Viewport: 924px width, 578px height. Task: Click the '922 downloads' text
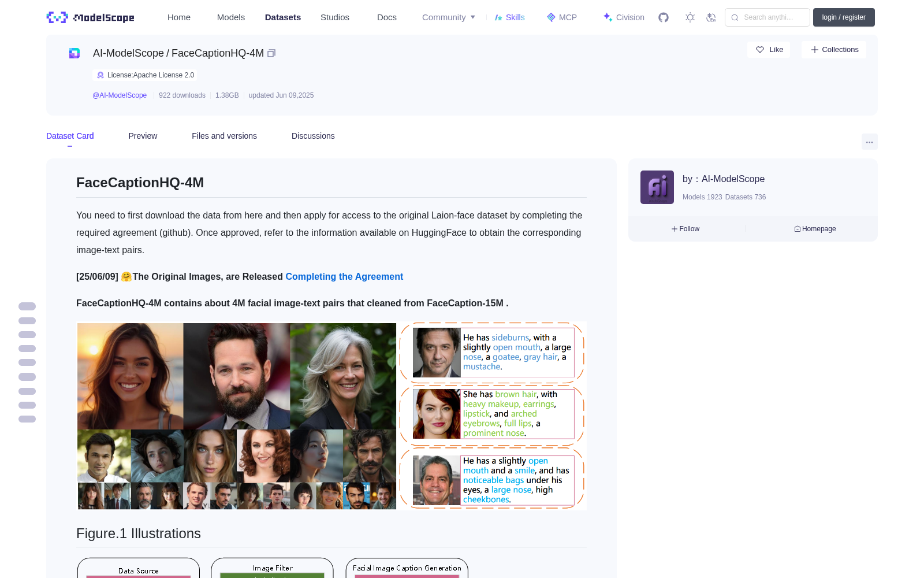[182, 95]
